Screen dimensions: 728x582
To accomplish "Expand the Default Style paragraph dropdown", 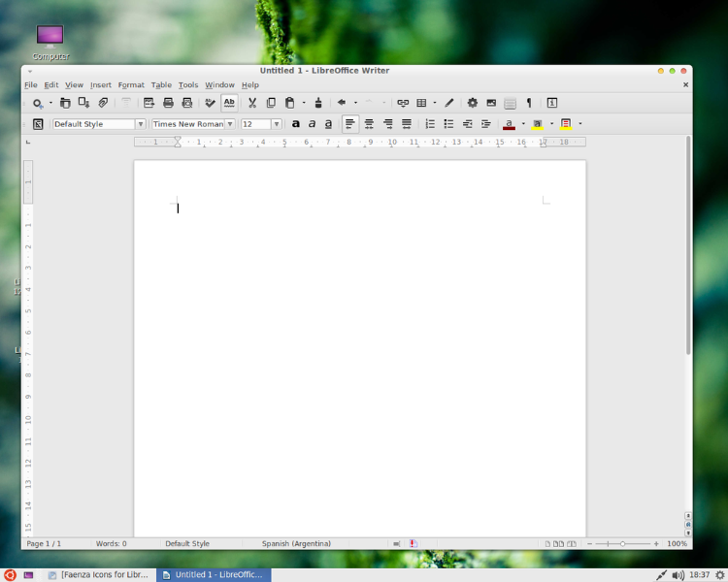I will 141,124.
